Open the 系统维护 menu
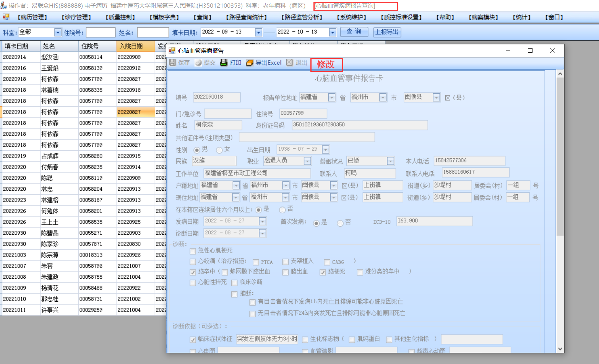The width and height of the screenshot is (599, 364). 352,17
